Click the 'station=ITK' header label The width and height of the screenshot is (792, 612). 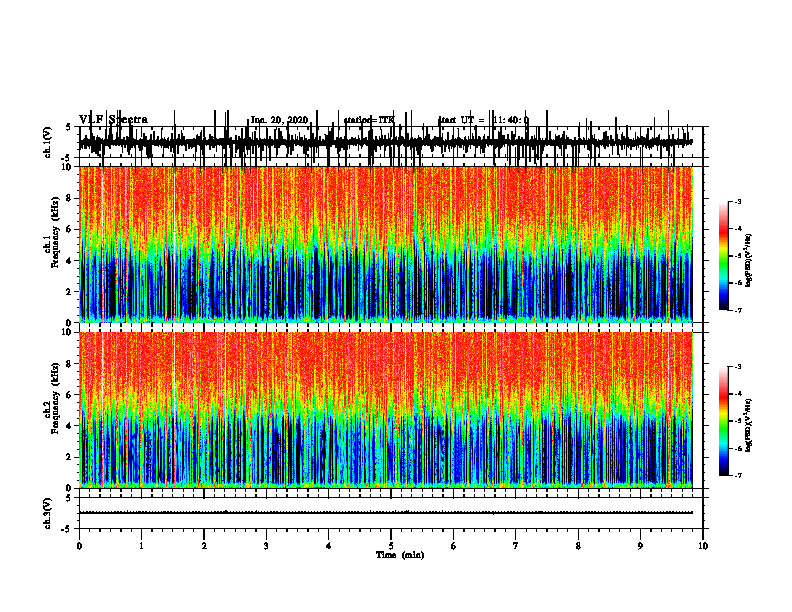(369, 120)
